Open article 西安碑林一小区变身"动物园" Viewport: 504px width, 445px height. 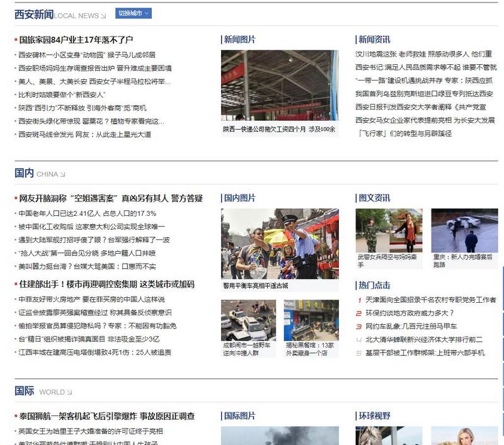click(x=87, y=55)
